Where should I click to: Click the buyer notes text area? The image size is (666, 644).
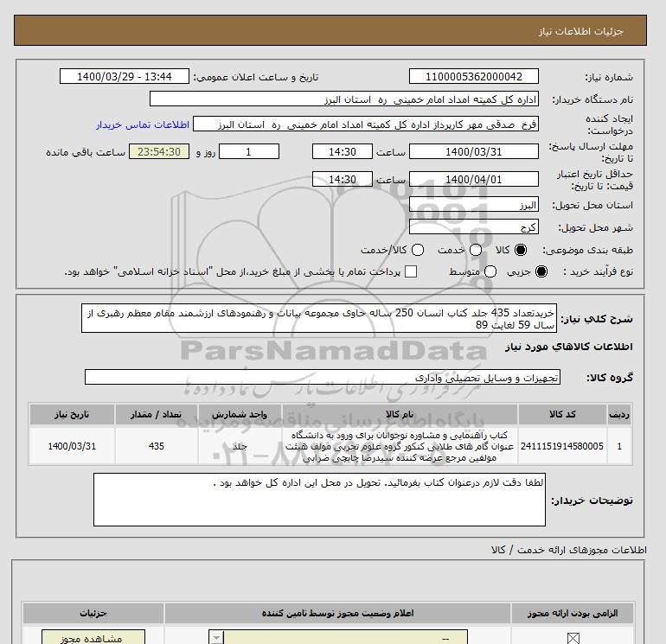[319, 500]
